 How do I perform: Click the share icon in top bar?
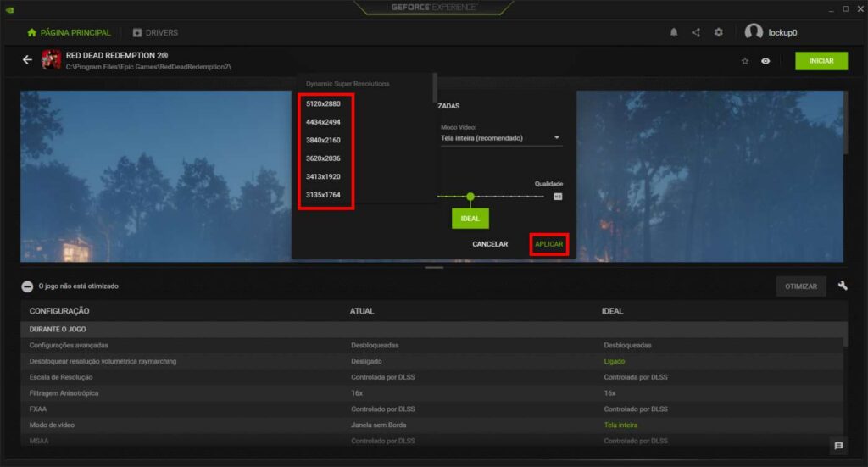coord(696,32)
